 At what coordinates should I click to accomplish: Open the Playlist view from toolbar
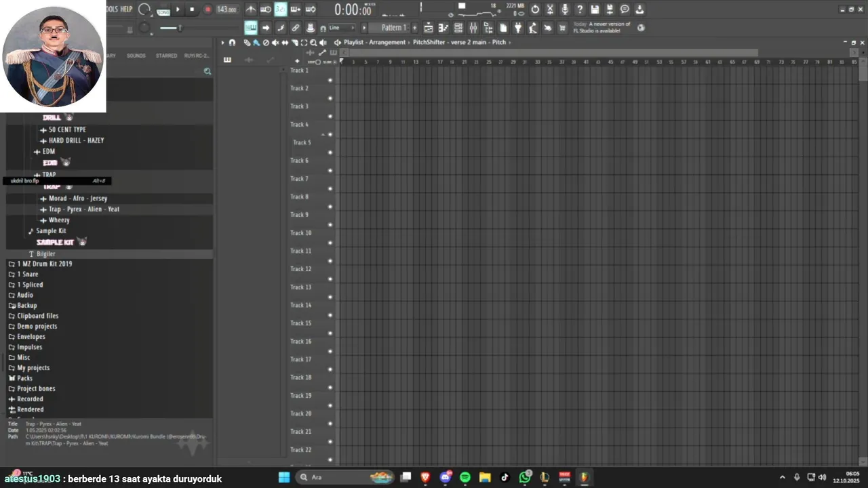[429, 28]
